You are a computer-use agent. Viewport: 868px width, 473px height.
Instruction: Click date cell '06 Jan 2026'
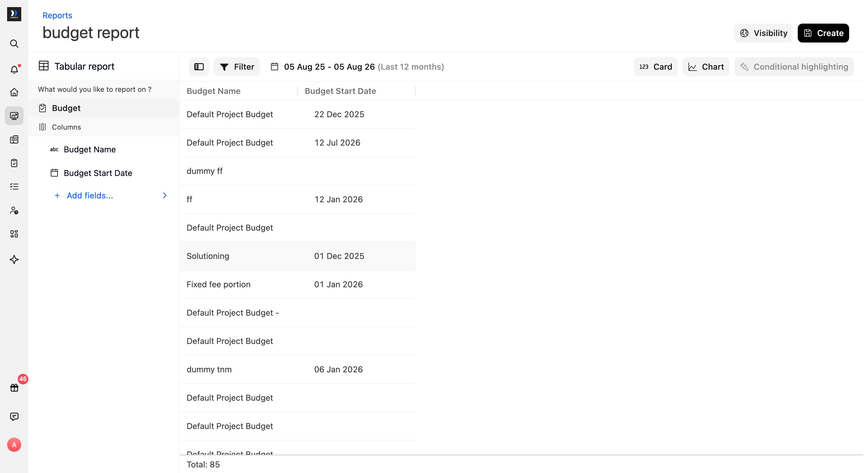[339, 369]
